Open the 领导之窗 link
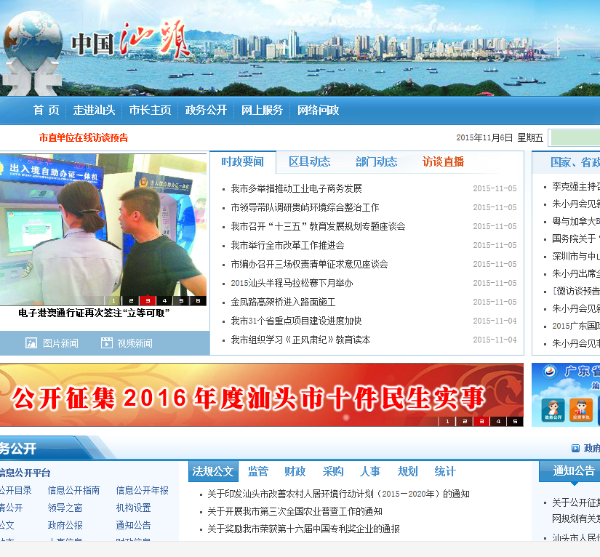600x557 pixels. pos(65,508)
